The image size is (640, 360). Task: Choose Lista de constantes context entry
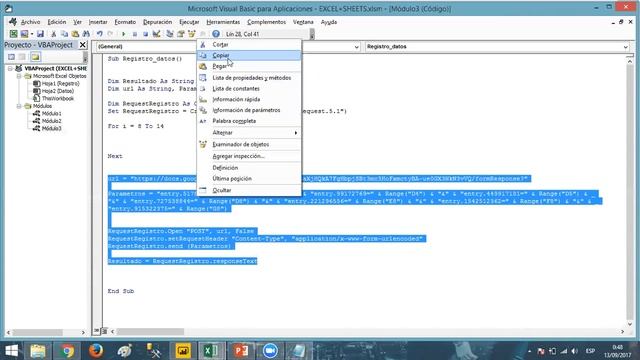pyautogui.click(x=249, y=89)
